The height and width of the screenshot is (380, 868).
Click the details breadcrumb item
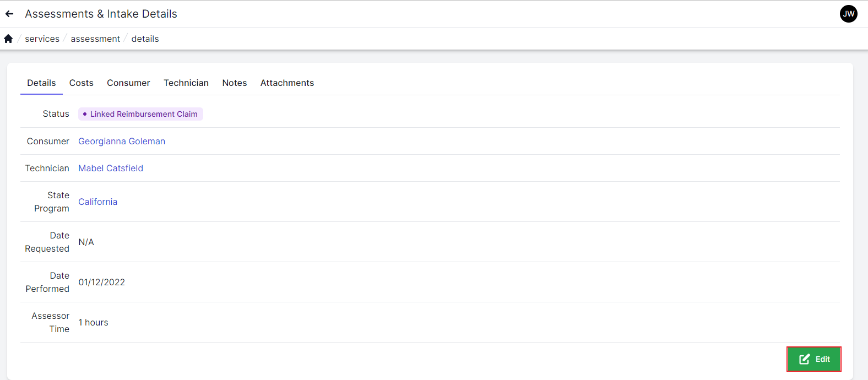tap(145, 39)
